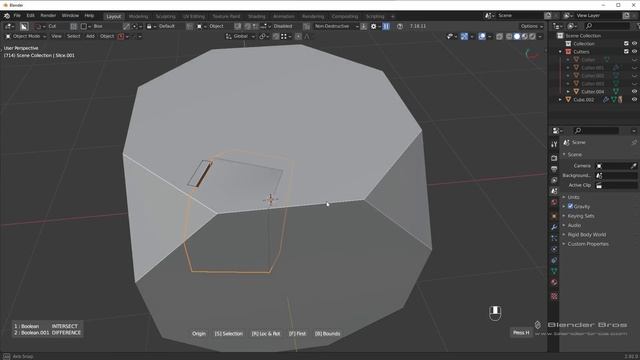The width and height of the screenshot is (640, 360).
Task: Open the Modifier properties wrench tab
Action: [x=554, y=227]
